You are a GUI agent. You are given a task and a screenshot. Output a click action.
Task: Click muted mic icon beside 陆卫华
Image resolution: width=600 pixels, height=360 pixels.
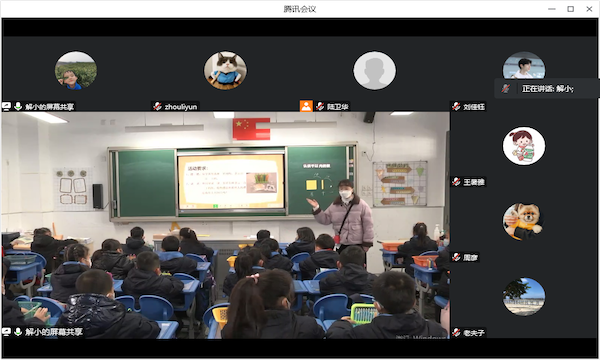click(x=320, y=106)
